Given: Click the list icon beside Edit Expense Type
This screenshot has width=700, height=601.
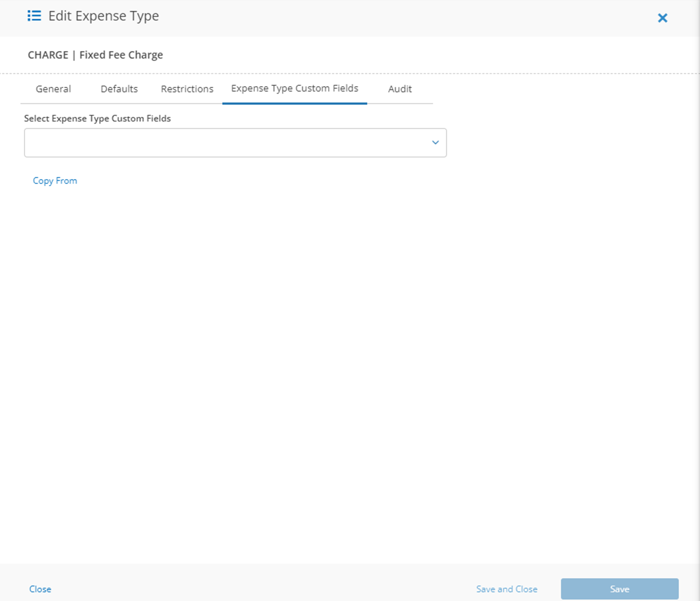Looking at the screenshot, I should pos(34,16).
